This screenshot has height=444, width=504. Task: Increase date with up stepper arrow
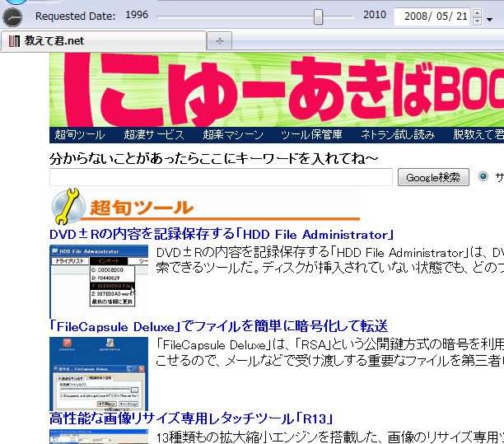[x=478, y=13]
